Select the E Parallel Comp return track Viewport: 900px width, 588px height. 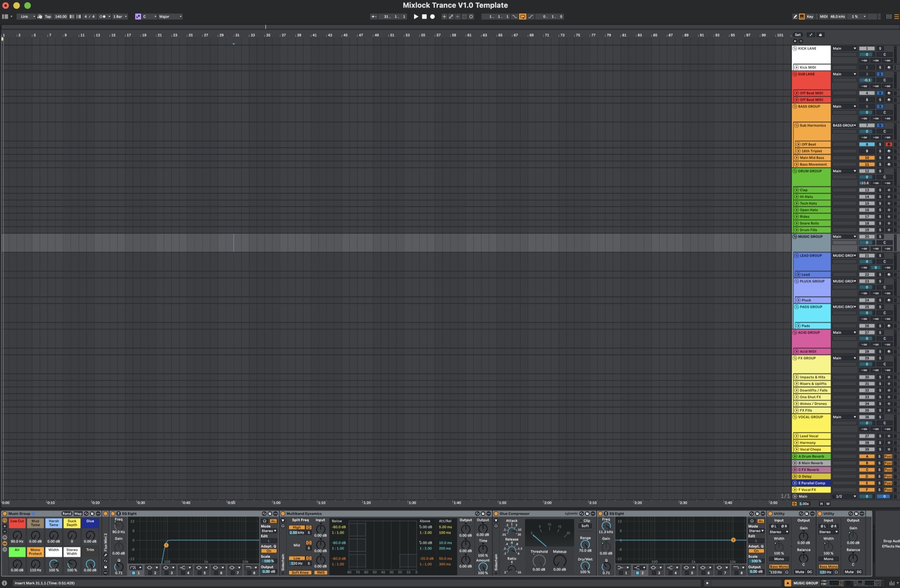pyautogui.click(x=811, y=483)
